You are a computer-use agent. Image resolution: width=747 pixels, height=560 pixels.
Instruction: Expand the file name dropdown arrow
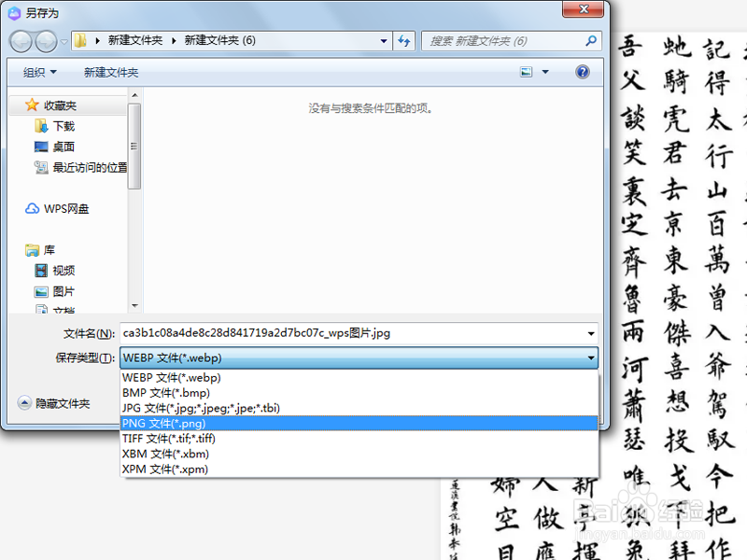coord(591,334)
